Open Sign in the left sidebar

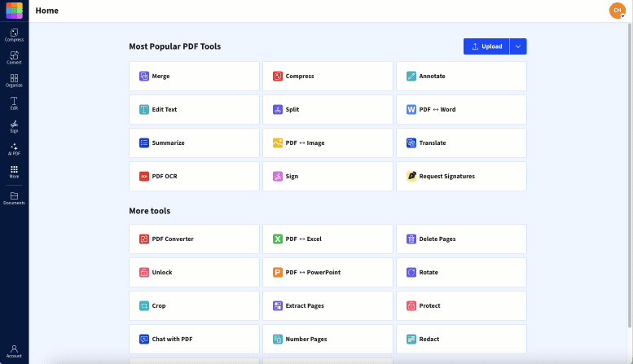tap(14, 126)
